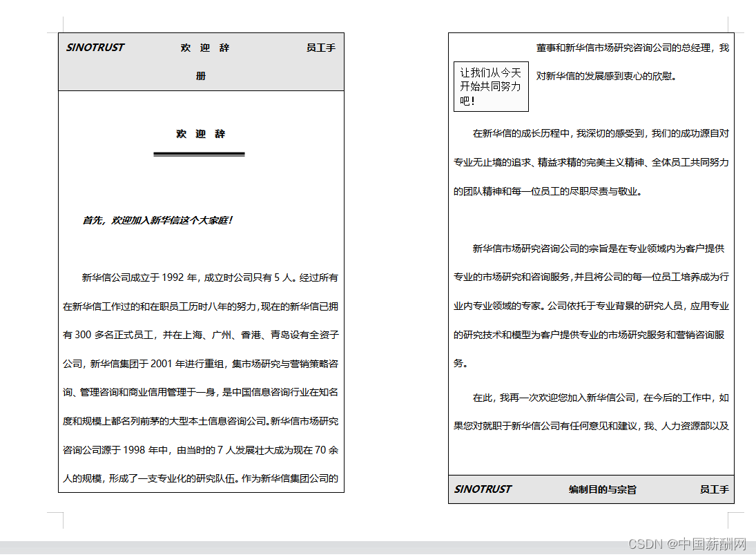Click the line starting '业内专业领域的专家'

pyautogui.click(x=591, y=306)
